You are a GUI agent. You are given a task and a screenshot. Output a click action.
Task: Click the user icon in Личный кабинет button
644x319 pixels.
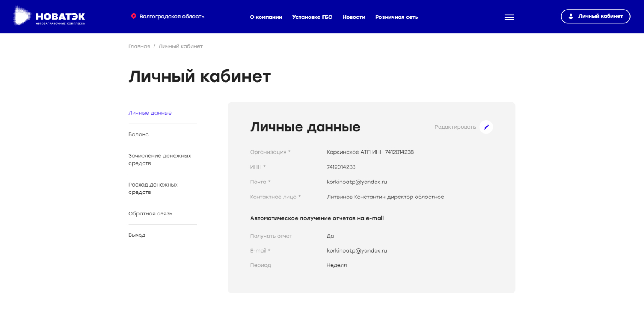571,17
